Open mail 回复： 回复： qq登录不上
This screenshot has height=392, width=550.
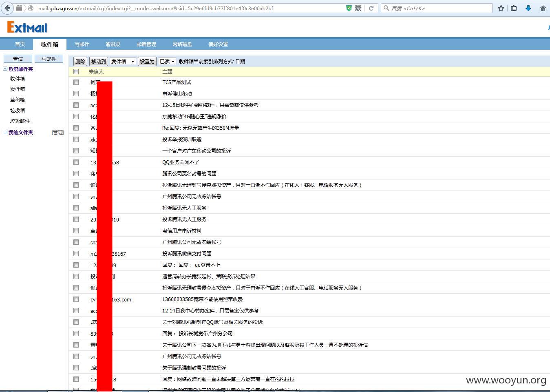coord(191,265)
